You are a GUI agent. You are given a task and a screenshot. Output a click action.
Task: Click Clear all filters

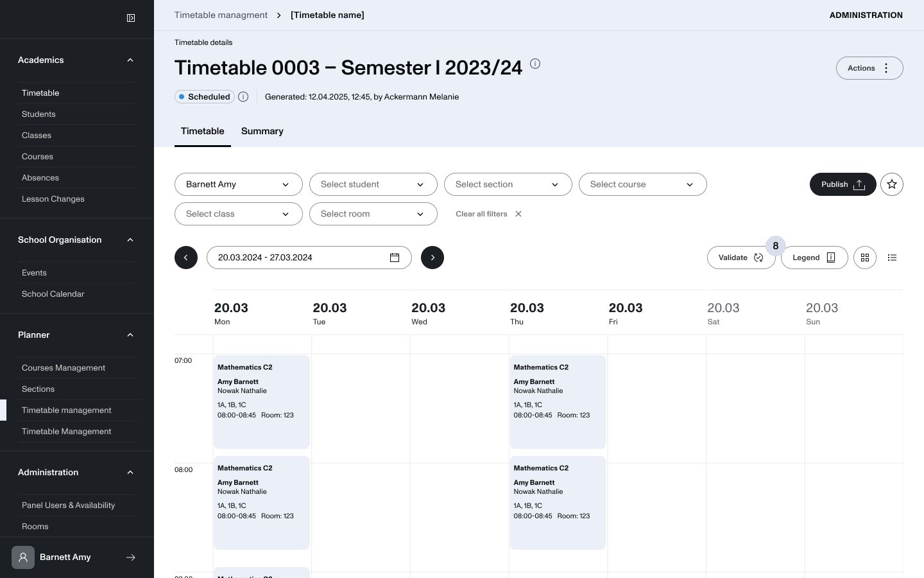point(481,214)
